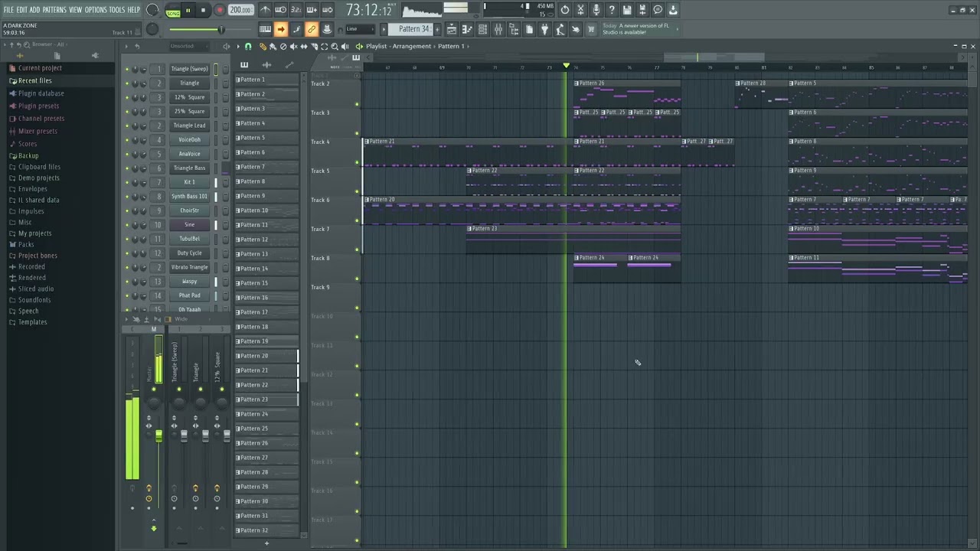The image size is (980, 551).
Task: Open the Line snap dropdown
Action: click(x=360, y=29)
